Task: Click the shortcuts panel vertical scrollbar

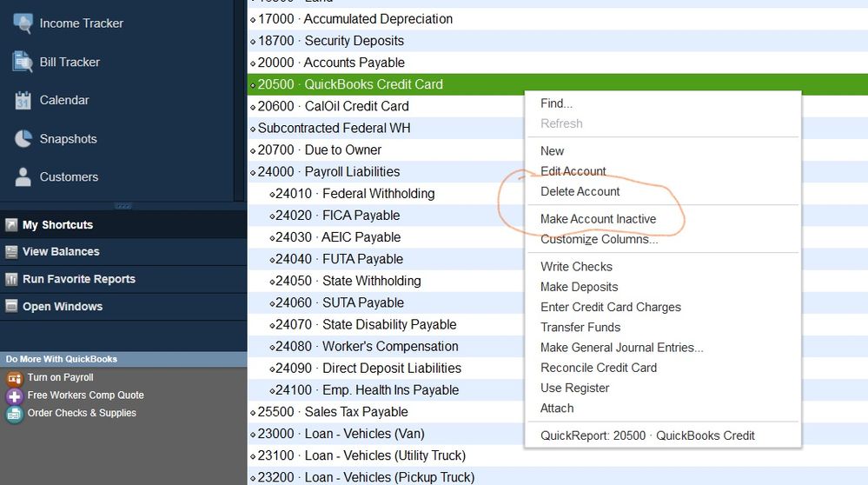Action: coord(239,100)
